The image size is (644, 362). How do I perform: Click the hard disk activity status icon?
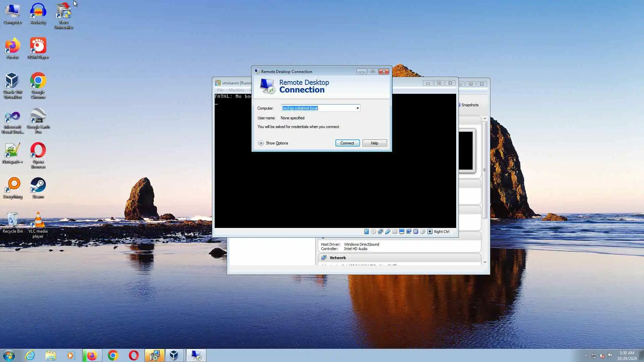pyautogui.click(x=366, y=232)
